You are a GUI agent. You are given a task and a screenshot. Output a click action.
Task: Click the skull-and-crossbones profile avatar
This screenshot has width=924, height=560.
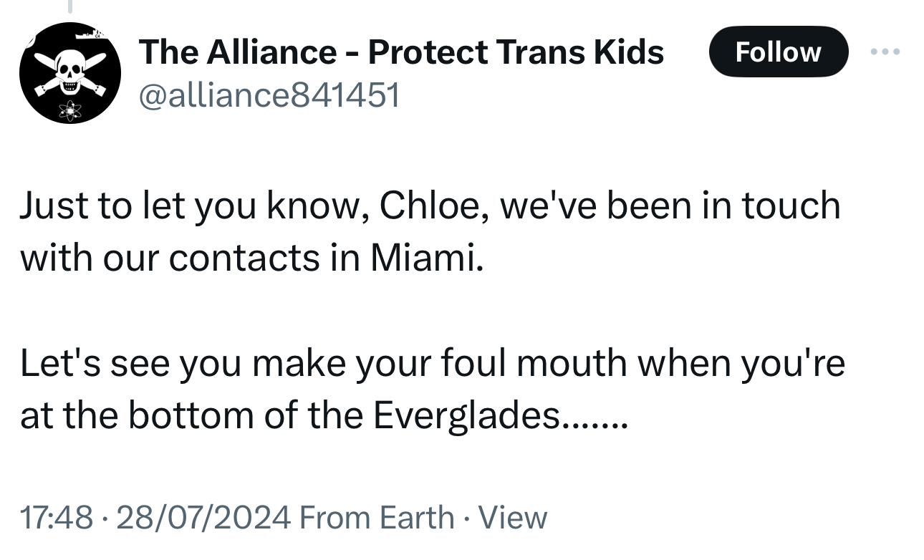point(69,73)
